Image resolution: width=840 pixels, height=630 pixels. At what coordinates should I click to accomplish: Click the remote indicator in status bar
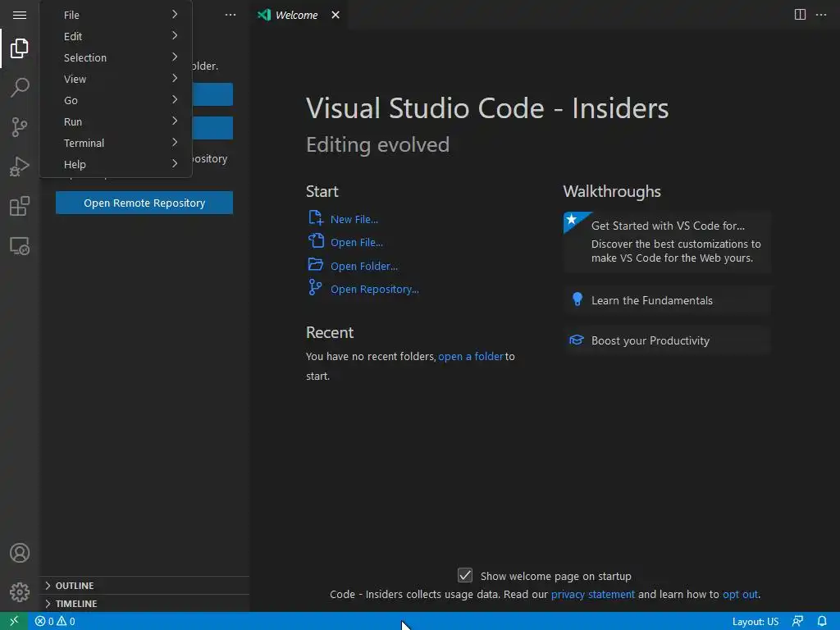(x=14, y=621)
